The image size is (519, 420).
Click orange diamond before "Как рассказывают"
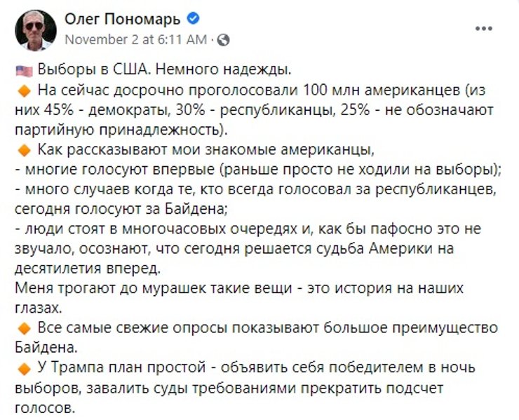(24, 150)
